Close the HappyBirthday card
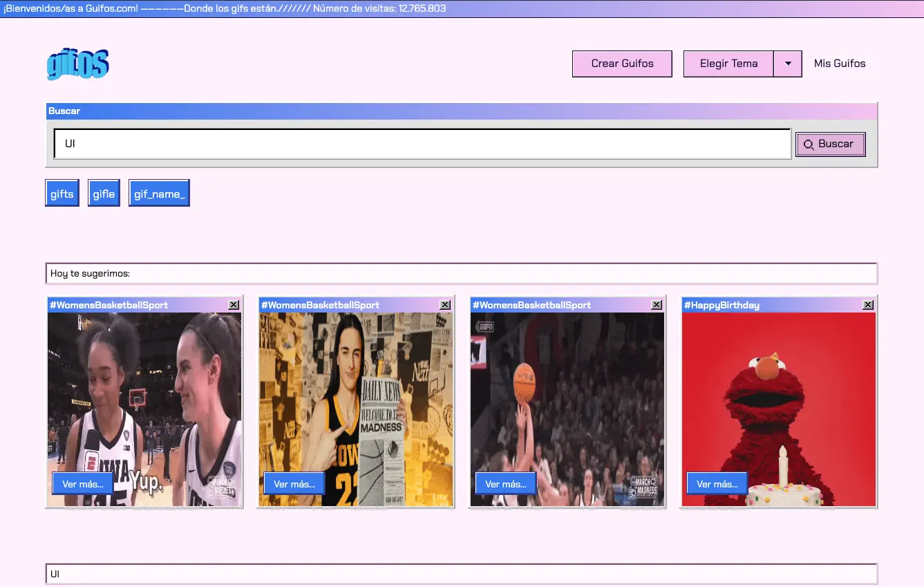924x587 pixels. [868, 305]
